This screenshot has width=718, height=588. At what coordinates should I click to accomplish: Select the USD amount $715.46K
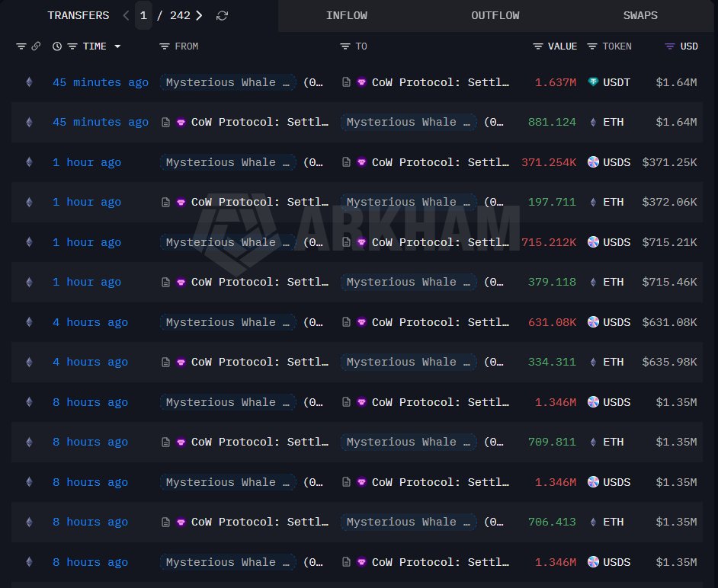click(x=669, y=283)
